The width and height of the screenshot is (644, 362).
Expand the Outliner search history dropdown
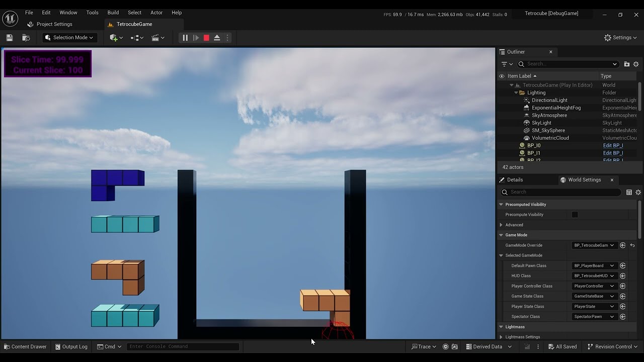click(615, 64)
